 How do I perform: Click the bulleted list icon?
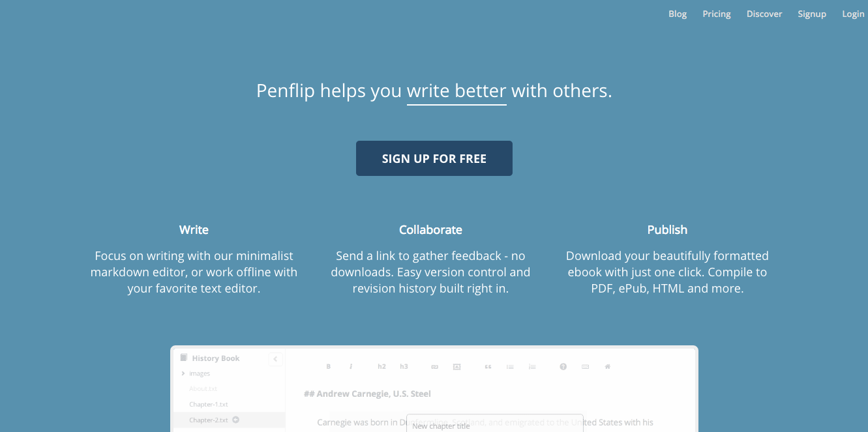[510, 367]
